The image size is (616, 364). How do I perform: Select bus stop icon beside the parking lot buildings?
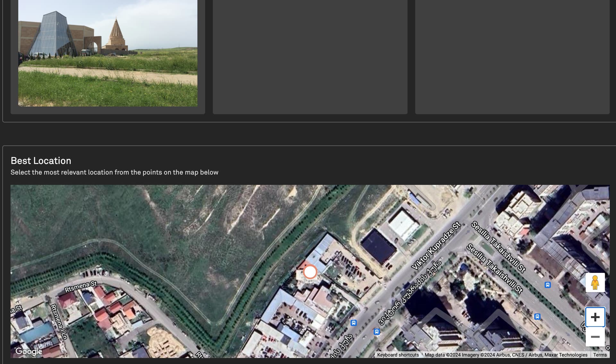tap(354, 323)
